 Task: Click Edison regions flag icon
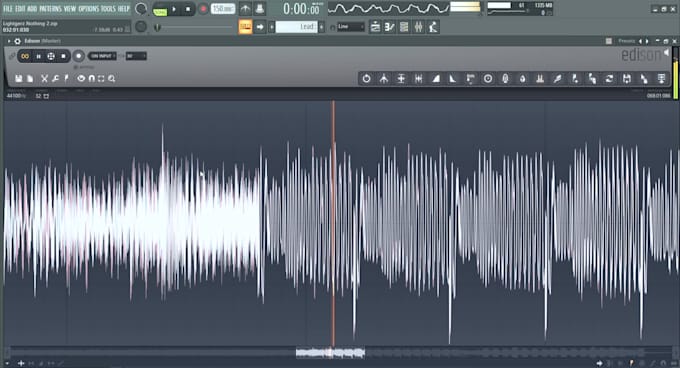tap(66, 78)
